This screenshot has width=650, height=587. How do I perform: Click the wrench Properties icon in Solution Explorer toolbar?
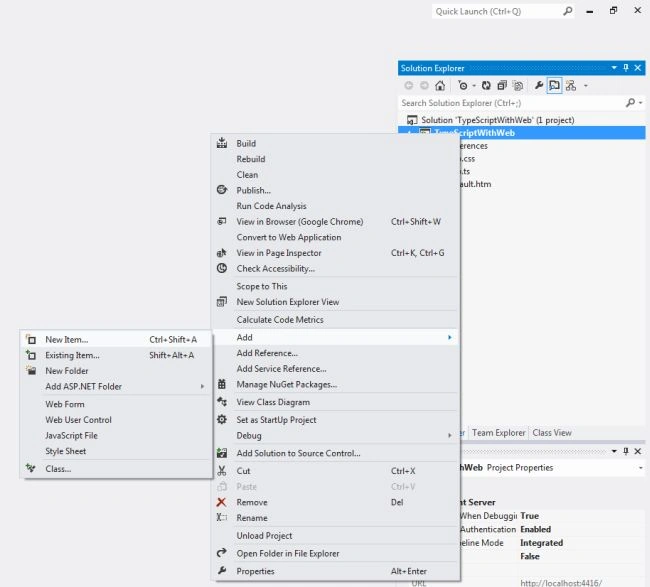pos(538,86)
